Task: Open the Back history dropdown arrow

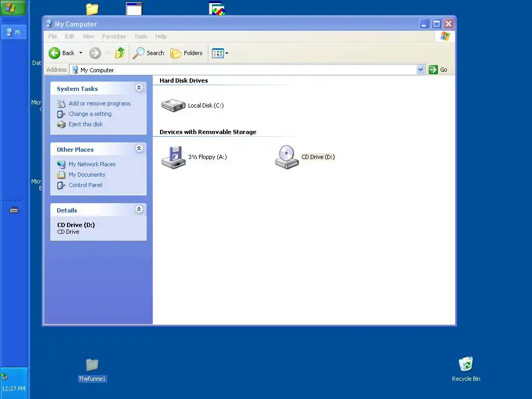Action: (x=81, y=53)
